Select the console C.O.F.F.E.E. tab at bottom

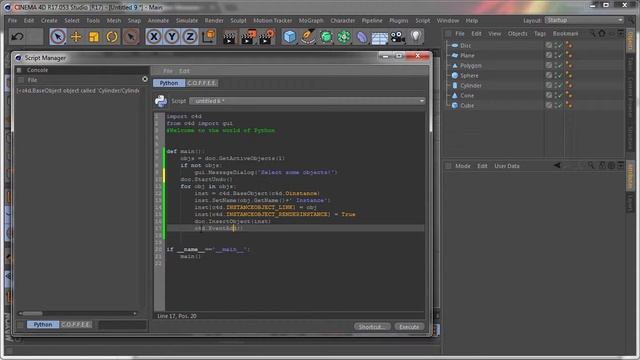[x=76, y=324]
